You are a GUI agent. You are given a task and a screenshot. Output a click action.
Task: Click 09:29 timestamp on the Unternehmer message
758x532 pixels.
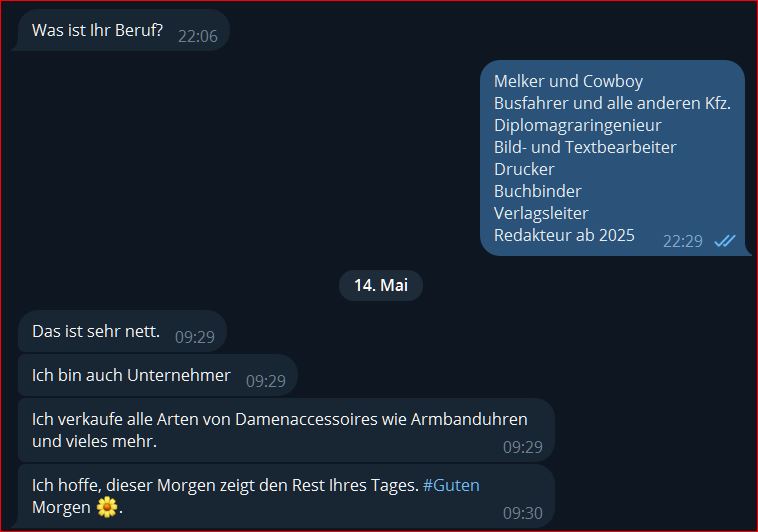click(266, 381)
